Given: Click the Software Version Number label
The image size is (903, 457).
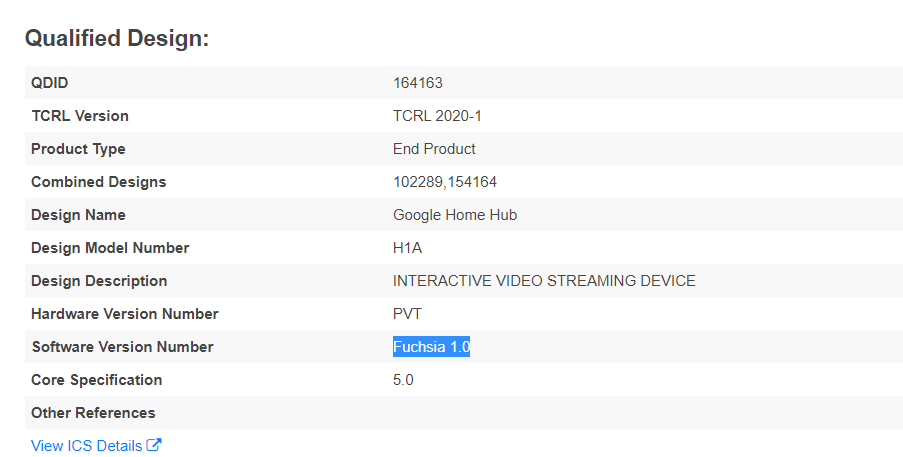Looking at the screenshot, I should coord(122,347).
